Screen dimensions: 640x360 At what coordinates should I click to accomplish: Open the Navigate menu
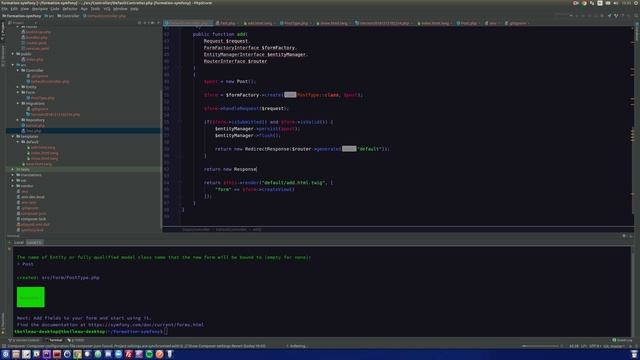pos(40,9)
